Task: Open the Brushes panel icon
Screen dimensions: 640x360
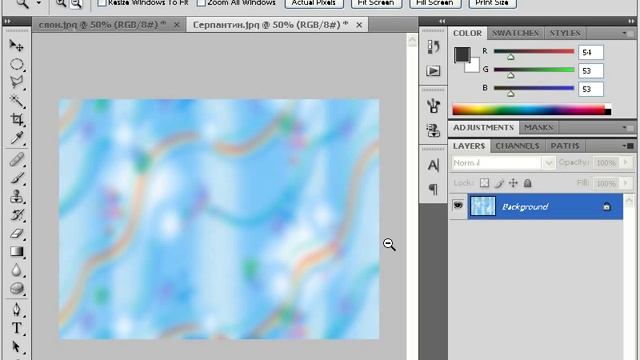Action: [x=433, y=106]
